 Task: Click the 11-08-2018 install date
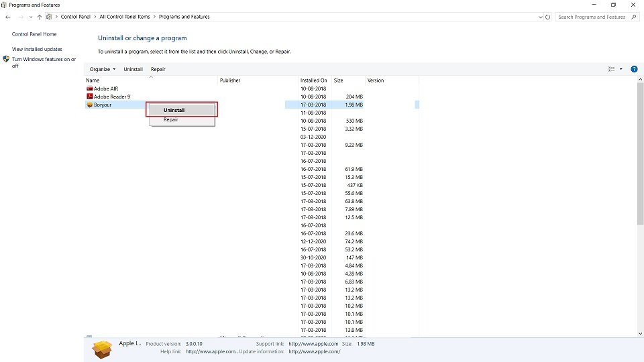(x=313, y=113)
